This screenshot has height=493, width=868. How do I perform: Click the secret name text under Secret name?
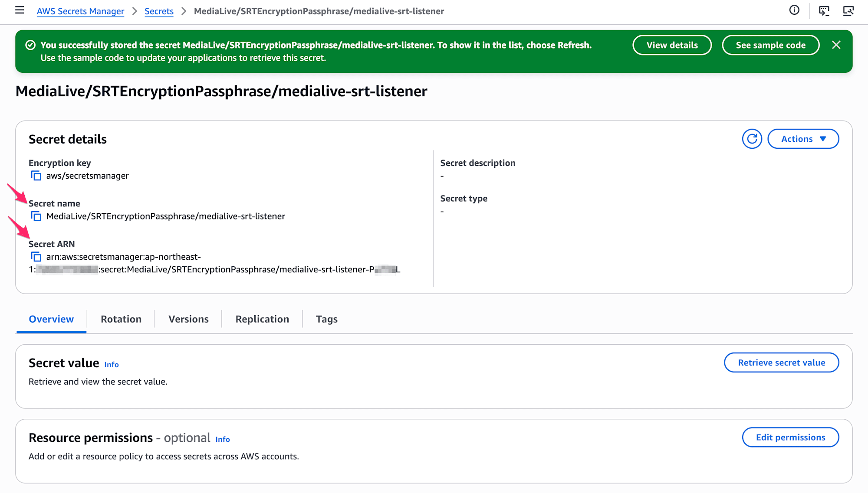(x=166, y=216)
